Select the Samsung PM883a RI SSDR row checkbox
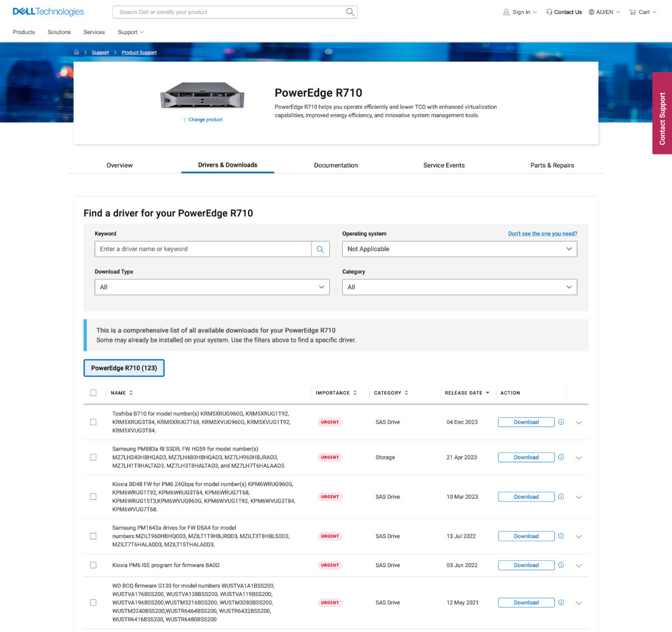The image size is (672, 632). point(93,457)
